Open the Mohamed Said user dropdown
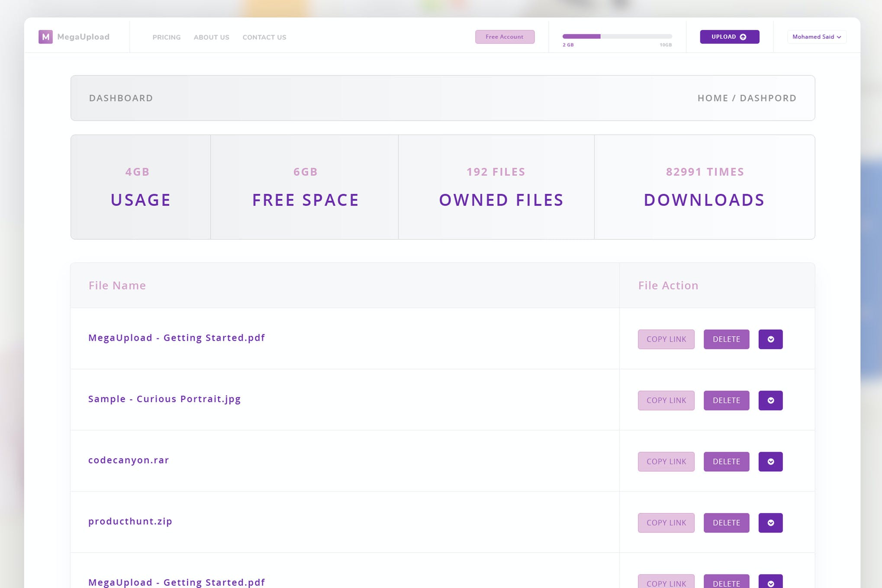 tap(817, 37)
